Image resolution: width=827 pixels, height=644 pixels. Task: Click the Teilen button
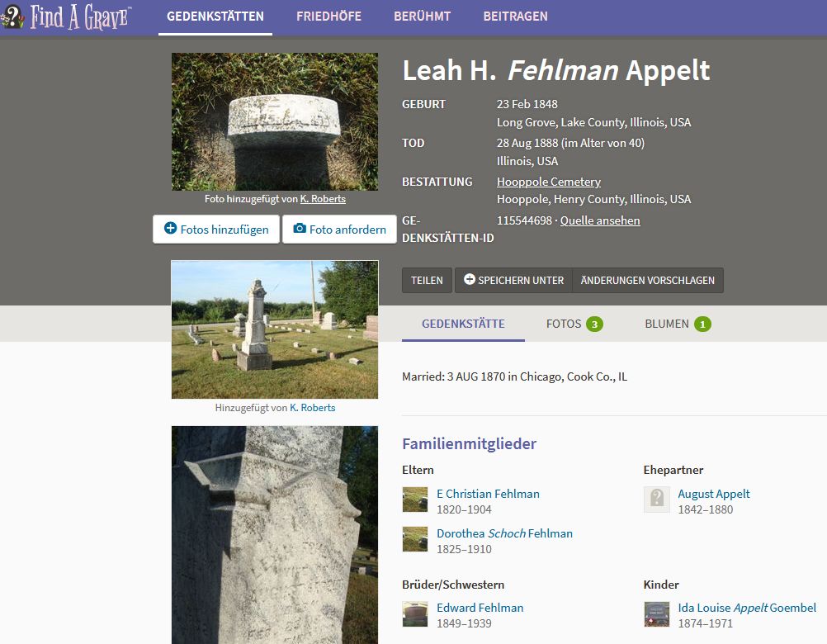point(427,280)
